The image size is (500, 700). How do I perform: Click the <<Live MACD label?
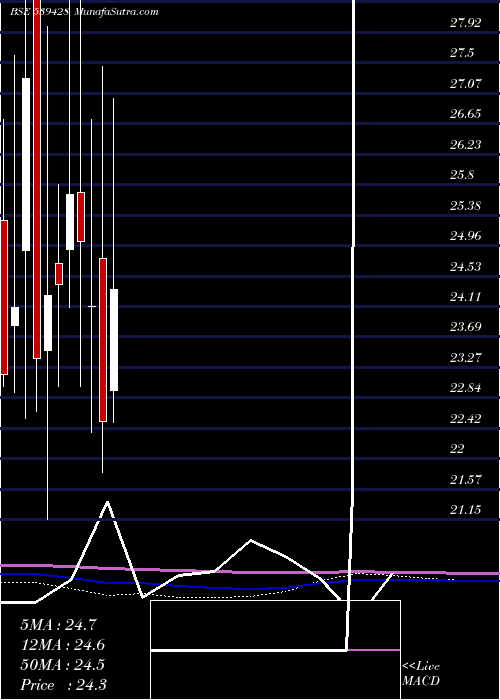coord(421,675)
